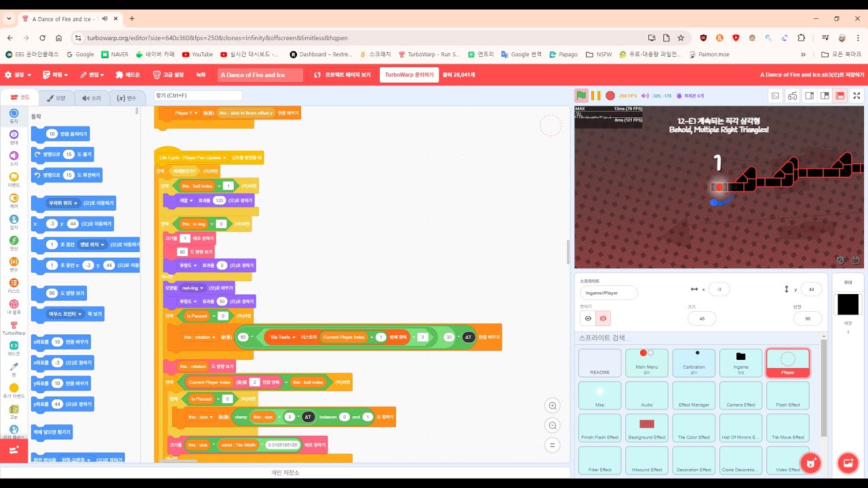Select the 내 블록 (My Blocks) category

click(14, 307)
